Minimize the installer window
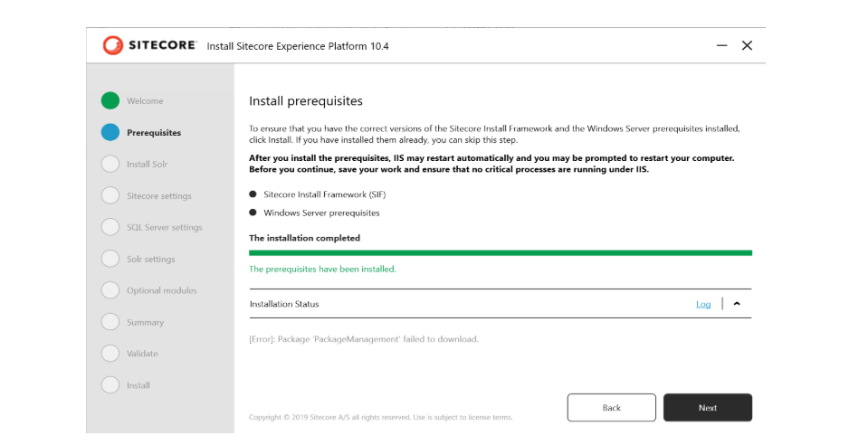The image size is (868, 445). coord(722,45)
